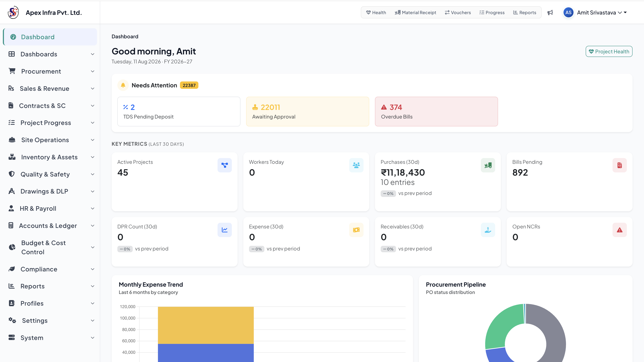The image size is (644, 362).
Task: Open Health from top bar
Action: [x=376, y=13]
